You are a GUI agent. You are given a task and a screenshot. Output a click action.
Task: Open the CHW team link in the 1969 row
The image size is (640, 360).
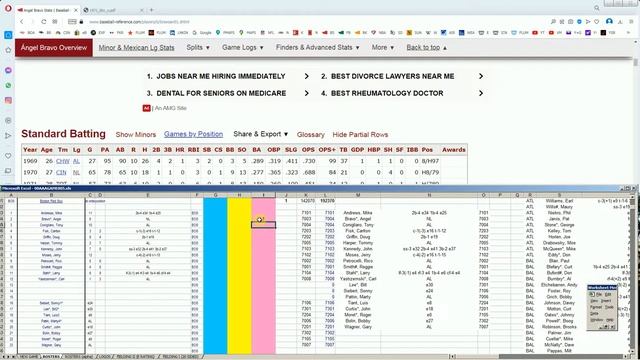[x=63, y=161]
